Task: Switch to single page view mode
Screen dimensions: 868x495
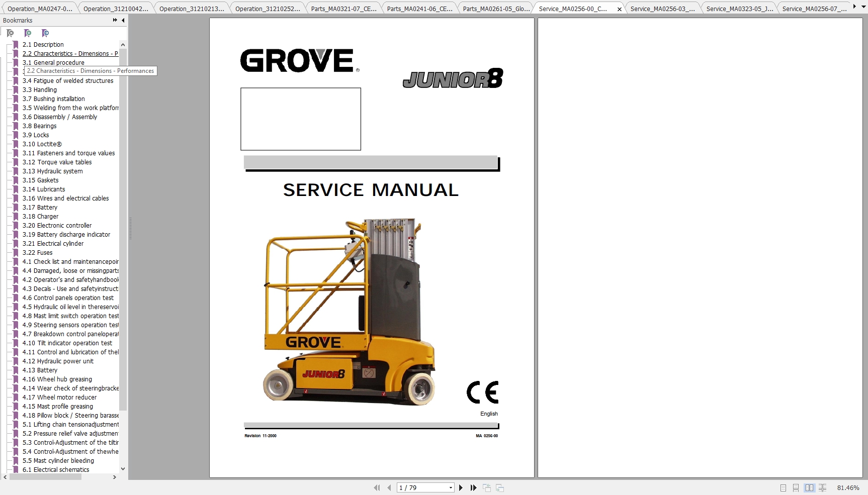Action: pyautogui.click(x=783, y=487)
